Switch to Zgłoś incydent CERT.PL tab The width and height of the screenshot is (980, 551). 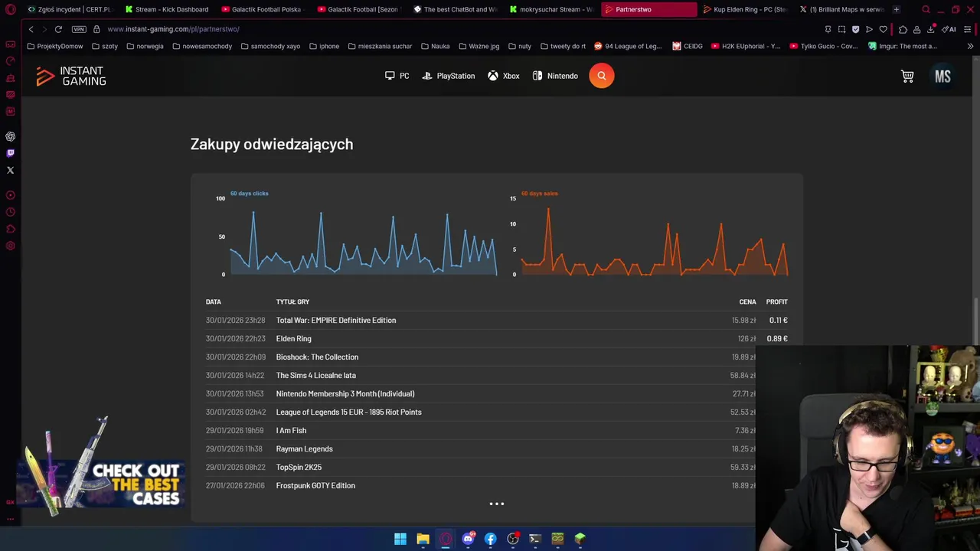(x=69, y=9)
